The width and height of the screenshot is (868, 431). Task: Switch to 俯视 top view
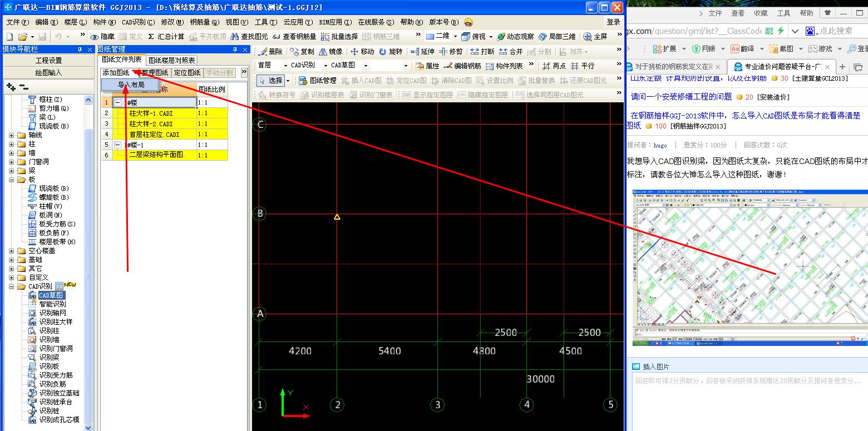[x=474, y=37]
